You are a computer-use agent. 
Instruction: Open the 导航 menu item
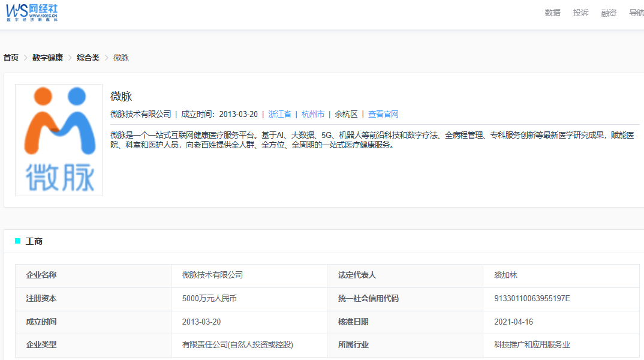click(636, 13)
